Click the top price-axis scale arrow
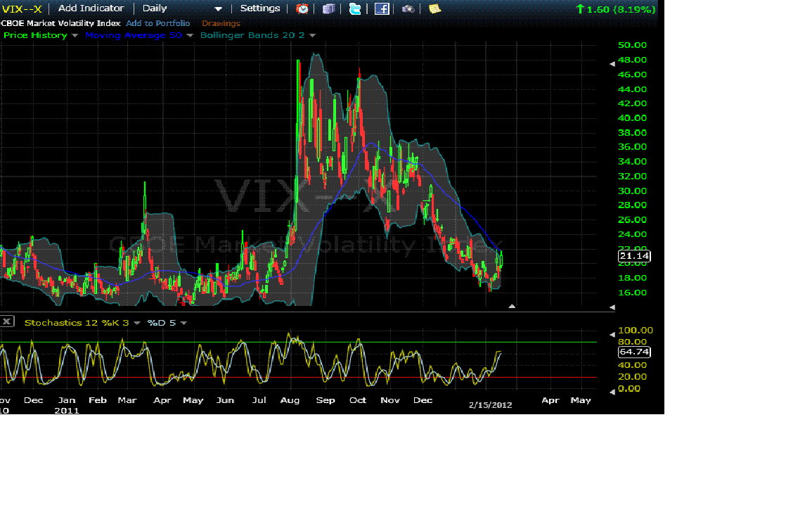 click(x=612, y=64)
